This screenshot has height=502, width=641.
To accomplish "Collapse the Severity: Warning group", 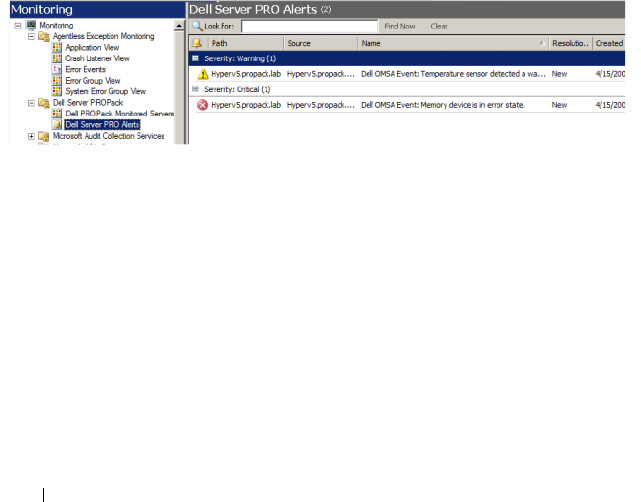I will [x=195, y=58].
